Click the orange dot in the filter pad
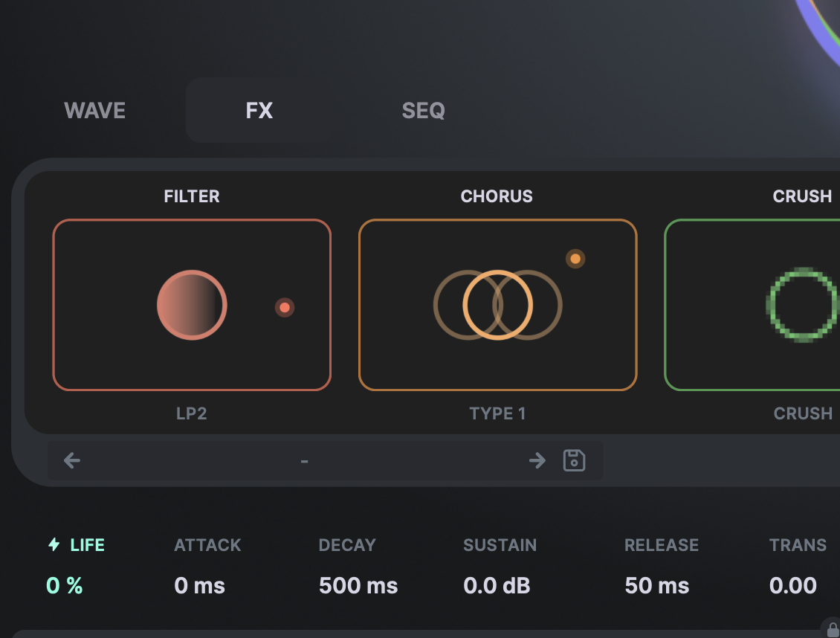 click(x=285, y=307)
